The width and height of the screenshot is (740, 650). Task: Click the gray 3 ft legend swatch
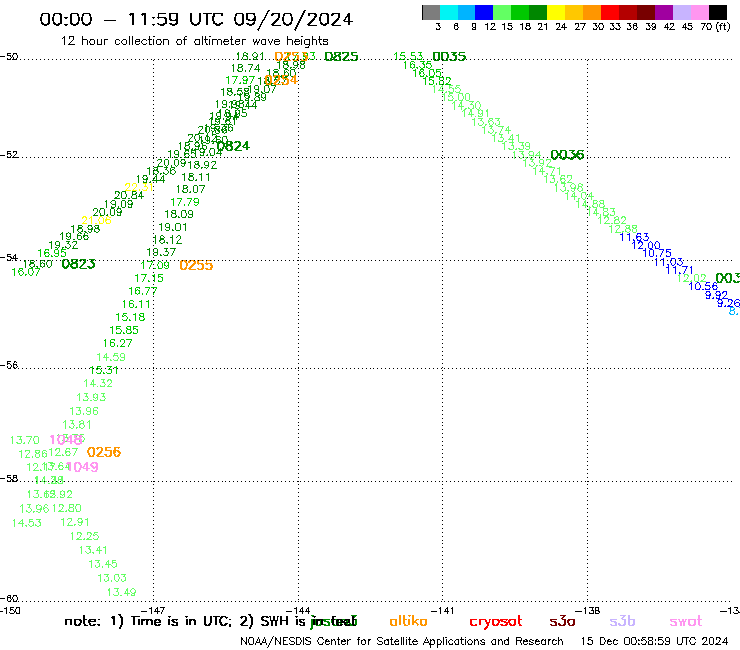pos(431,13)
